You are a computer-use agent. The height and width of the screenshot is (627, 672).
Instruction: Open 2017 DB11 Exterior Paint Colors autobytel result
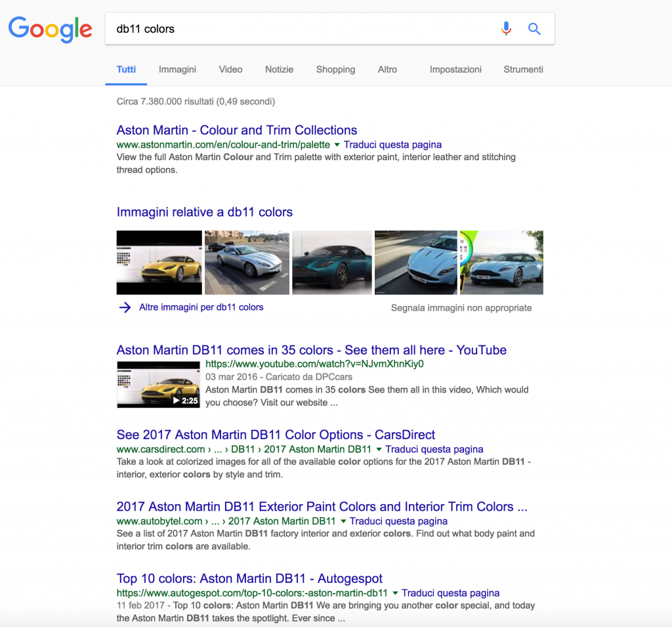click(x=322, y=506)
